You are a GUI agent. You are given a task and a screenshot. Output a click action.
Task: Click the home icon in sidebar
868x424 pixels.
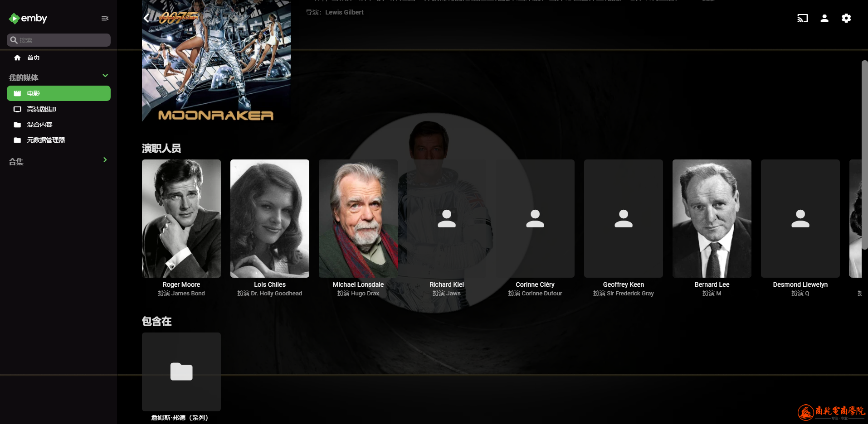pos(17,58)
